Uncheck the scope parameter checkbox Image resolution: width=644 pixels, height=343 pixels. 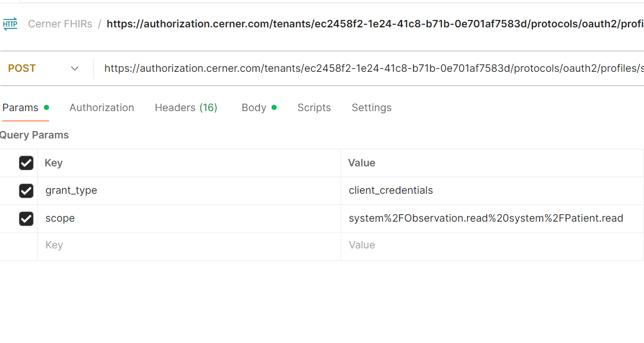(x=26, y=219)
